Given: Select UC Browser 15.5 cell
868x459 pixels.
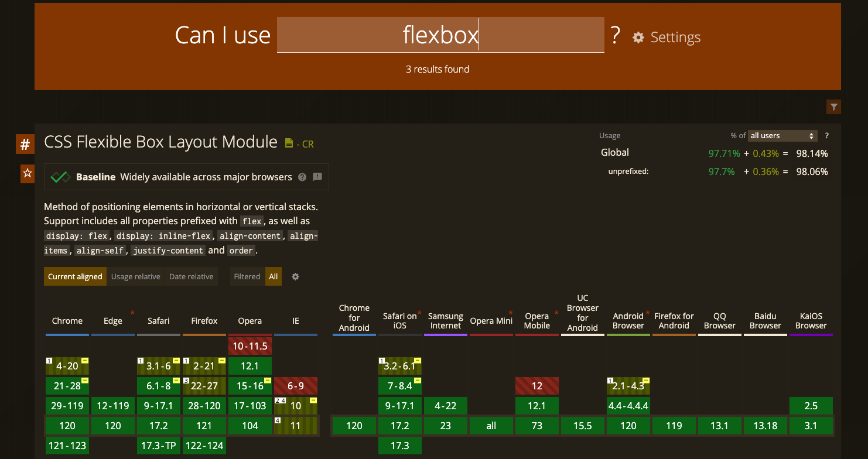Looking at the screenshot, I should click(583, 426).
